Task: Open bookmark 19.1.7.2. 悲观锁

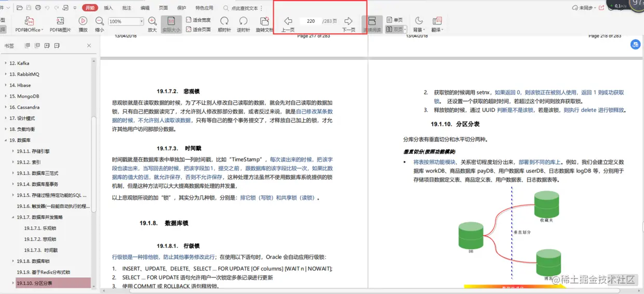Action: pos(40,239)
